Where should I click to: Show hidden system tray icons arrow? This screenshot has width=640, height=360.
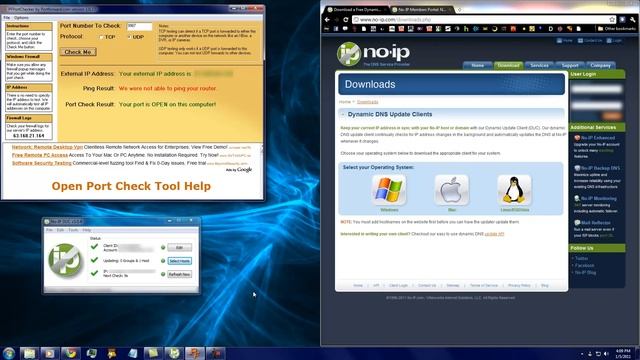pos(582,353)
